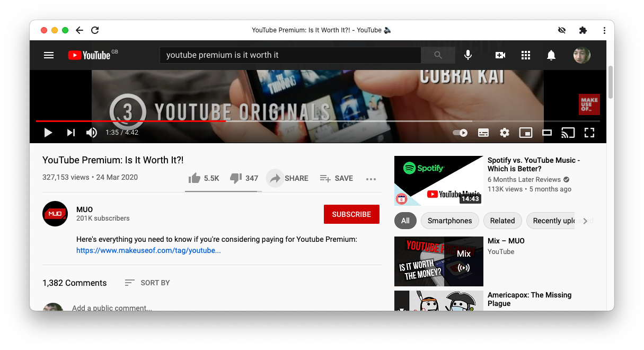Screen dimensions: 644x350
Task: Click the Cast to TV icon
Action: pos(568,133)
